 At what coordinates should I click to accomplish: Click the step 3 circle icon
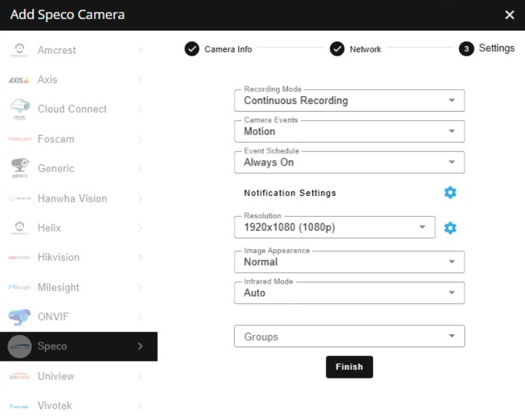click(x=466, y=49)
